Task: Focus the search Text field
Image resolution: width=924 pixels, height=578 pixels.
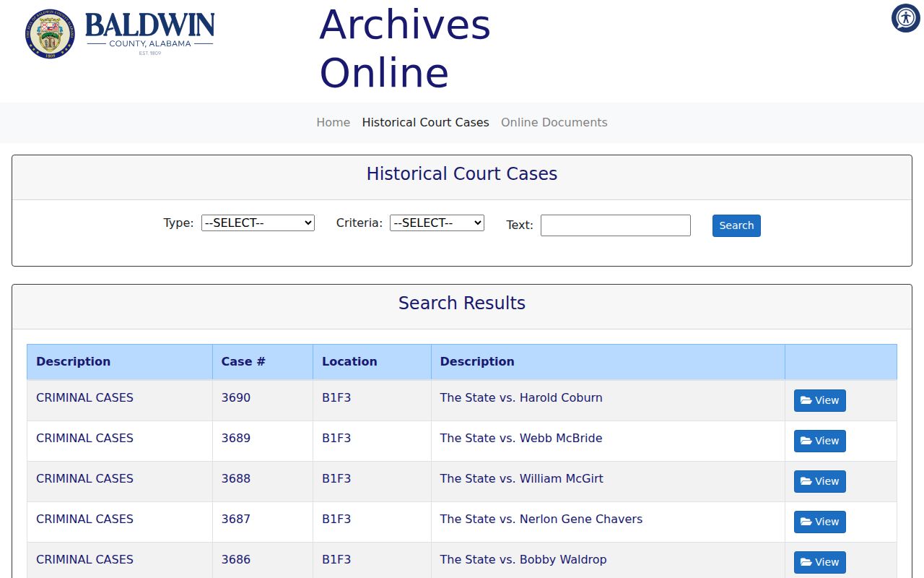Action: click(x=615, y=225)
